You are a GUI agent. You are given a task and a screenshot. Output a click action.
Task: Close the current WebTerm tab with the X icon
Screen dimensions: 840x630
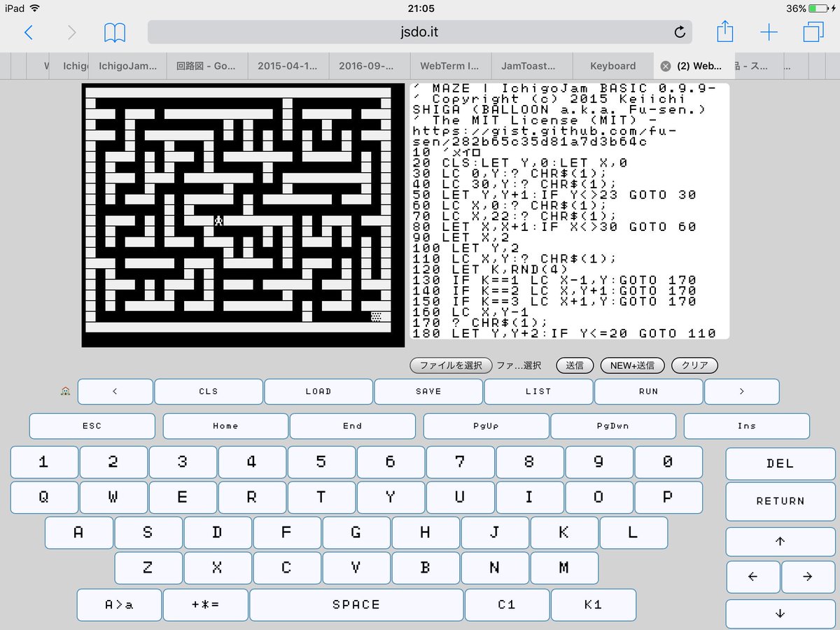(666, 66)
